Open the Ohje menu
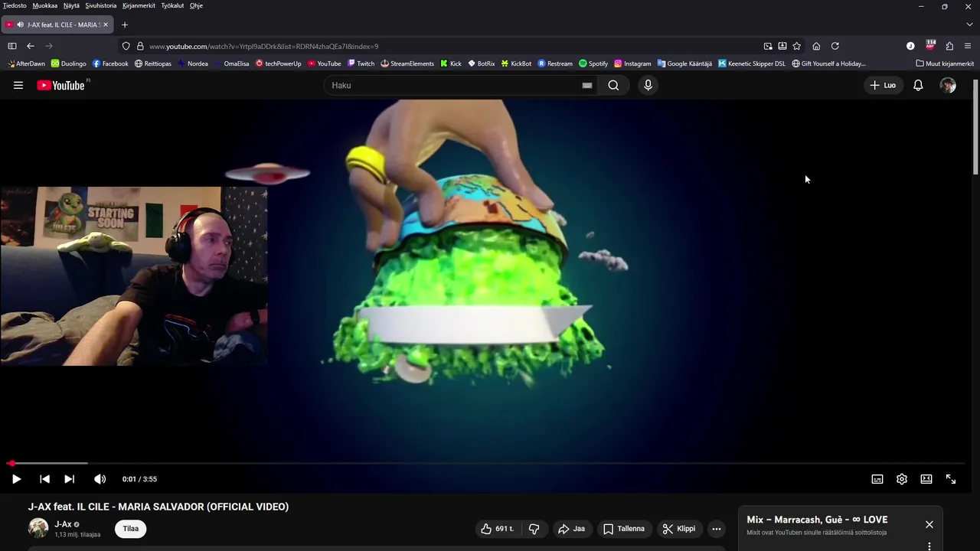Viewport: 980px width, 551px height. (196, 5)
